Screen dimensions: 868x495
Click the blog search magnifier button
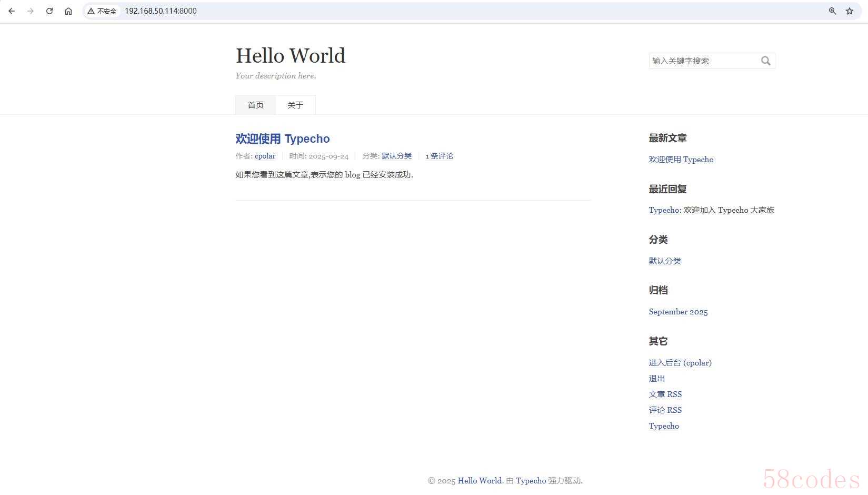coord(765,61)
